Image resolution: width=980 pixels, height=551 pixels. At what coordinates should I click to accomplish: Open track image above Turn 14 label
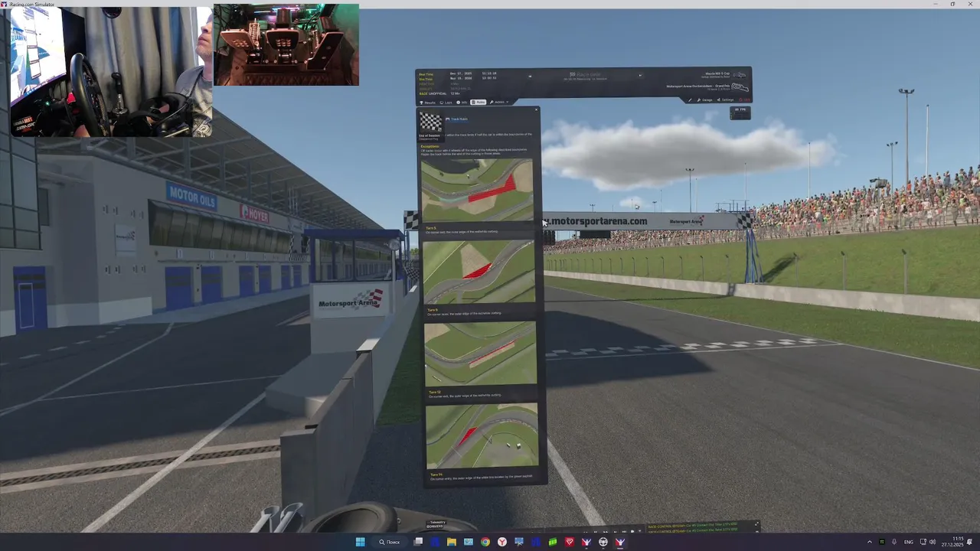point(482,436)
